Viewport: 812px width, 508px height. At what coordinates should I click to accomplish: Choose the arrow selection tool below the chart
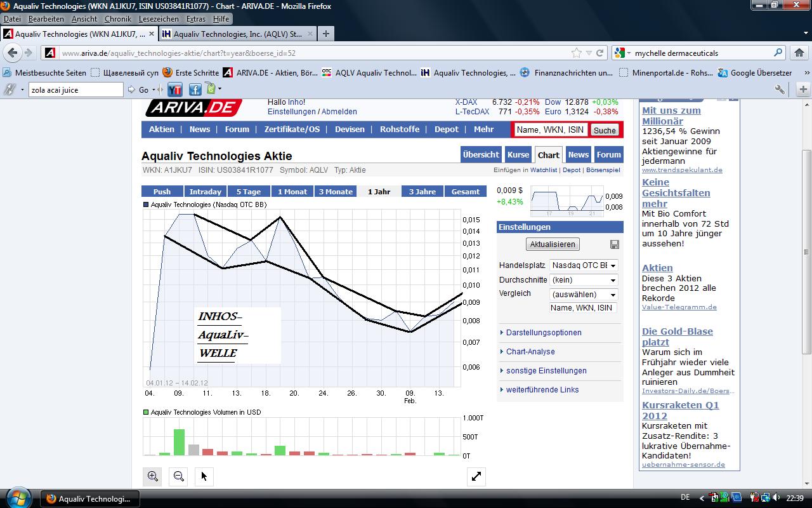click(204, 476)
